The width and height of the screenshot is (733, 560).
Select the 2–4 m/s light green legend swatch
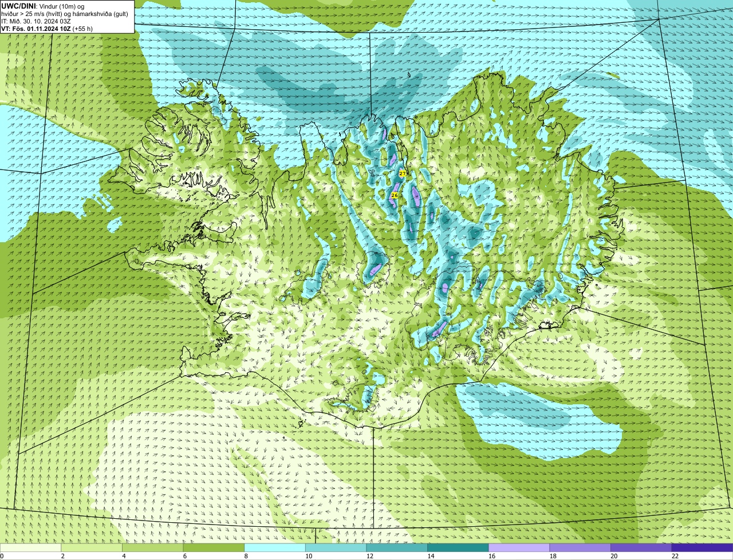click(92, 547)
